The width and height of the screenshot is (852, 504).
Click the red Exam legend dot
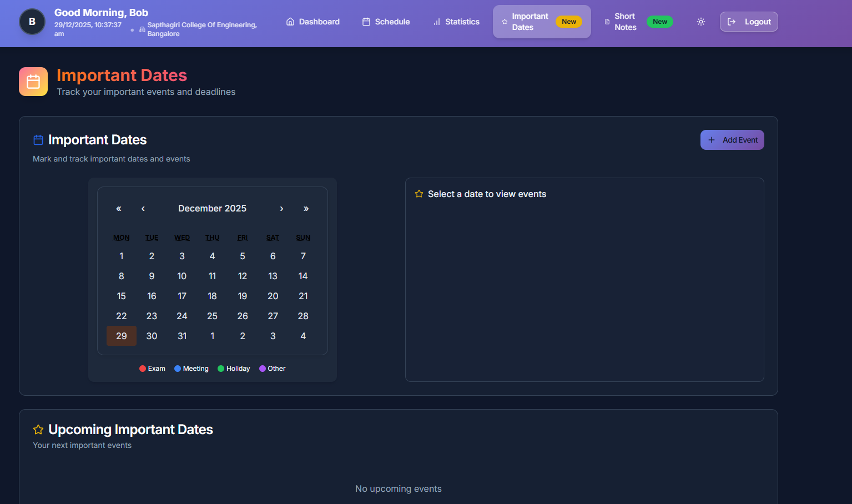(142, 368)
